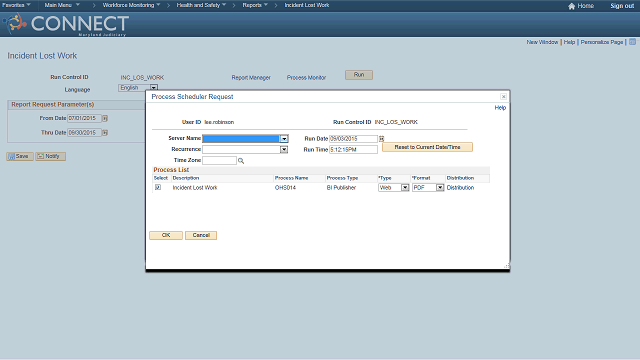Image resolution: width=640 pixels, height=360 pixels.
Task: Open the Type dropdown showing Web
Action: tap(405, 188)
